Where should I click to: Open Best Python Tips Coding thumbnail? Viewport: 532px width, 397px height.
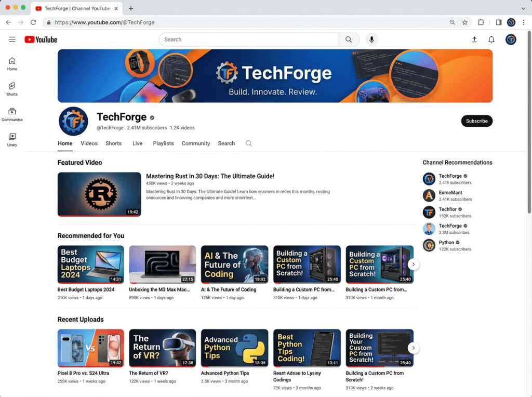(x=307, y=348)
